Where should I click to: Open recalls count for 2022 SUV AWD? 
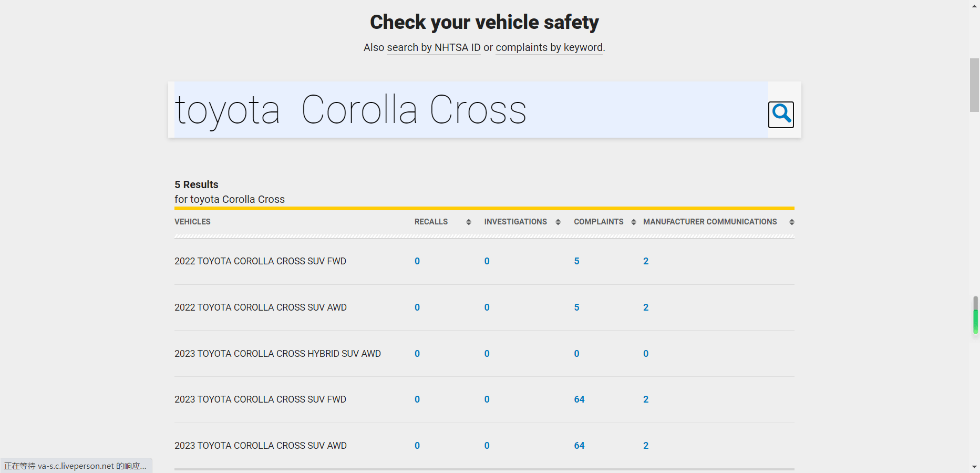click(x=417, y=307)
